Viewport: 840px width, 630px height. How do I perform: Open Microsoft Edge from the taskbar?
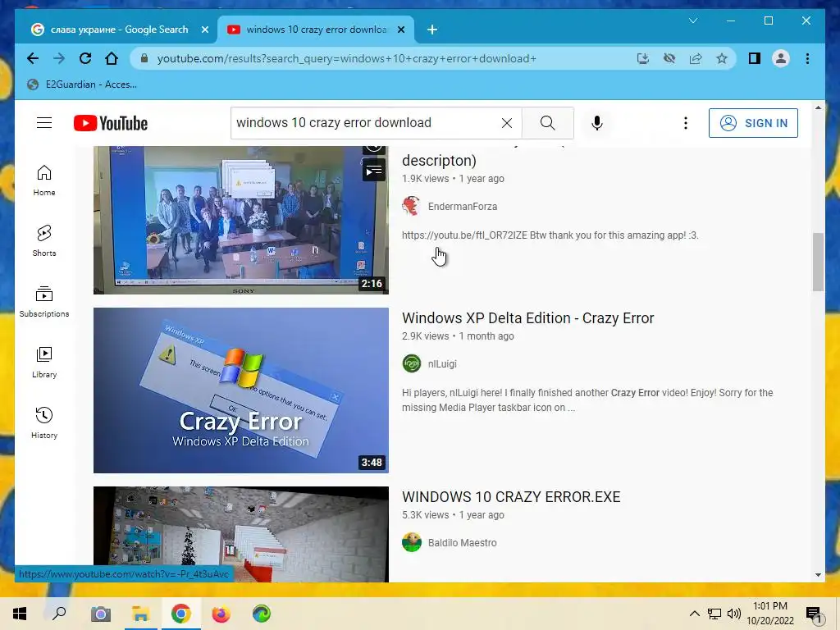[x=262, y=614]
